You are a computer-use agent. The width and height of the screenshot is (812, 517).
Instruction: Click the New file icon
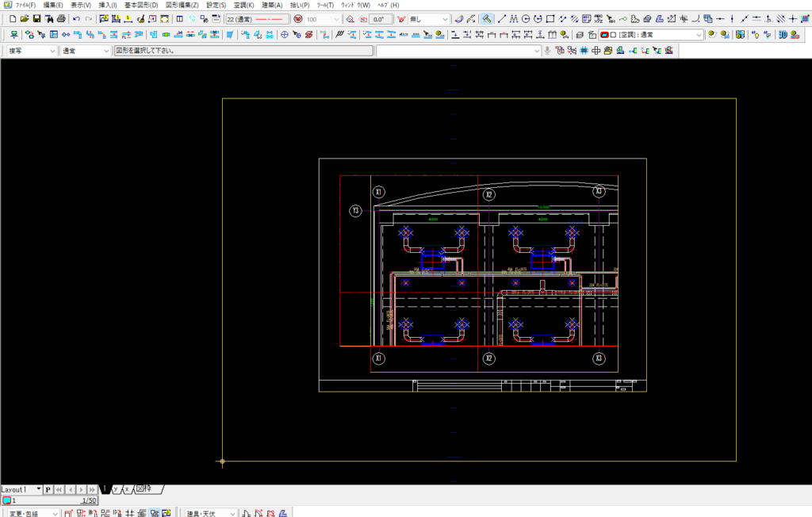point(12,18)
